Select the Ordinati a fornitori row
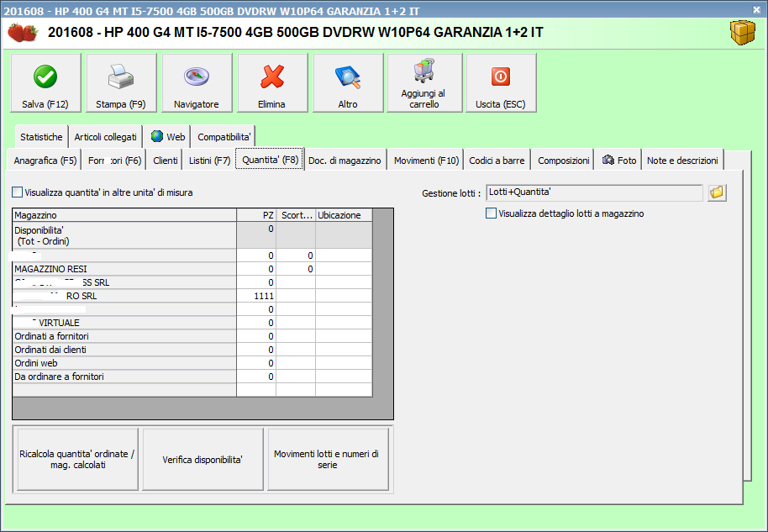The width and height of the screenshot is (768, 532). coord(192,336)
